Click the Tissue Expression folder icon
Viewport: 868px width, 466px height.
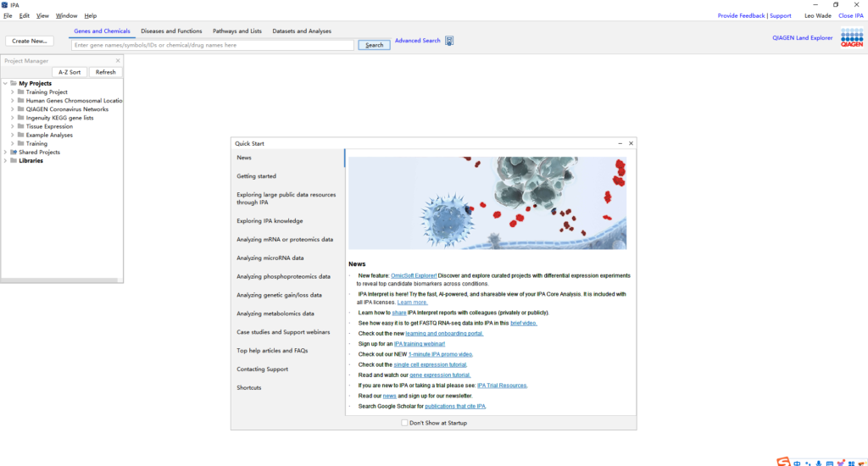tap(20, 126)
